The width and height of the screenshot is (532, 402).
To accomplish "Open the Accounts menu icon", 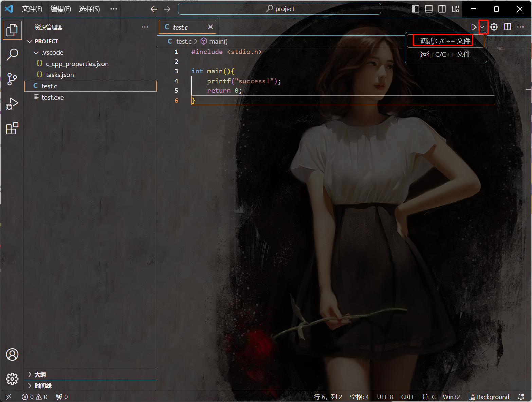I will point(12,354).
